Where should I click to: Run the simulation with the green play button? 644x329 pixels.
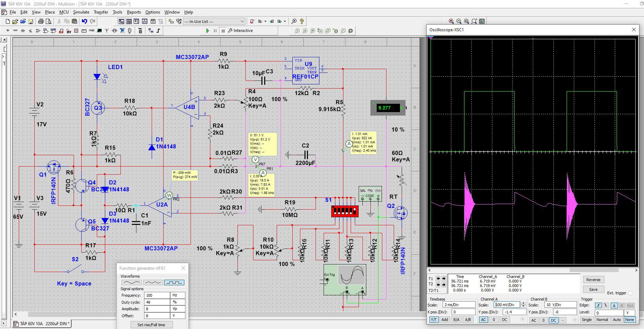208,31
